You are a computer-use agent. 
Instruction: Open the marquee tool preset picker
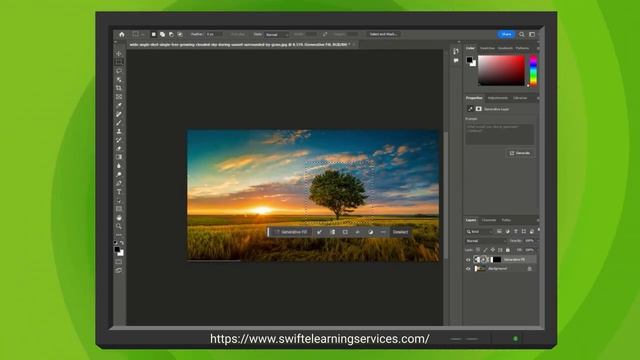(138, 34)
